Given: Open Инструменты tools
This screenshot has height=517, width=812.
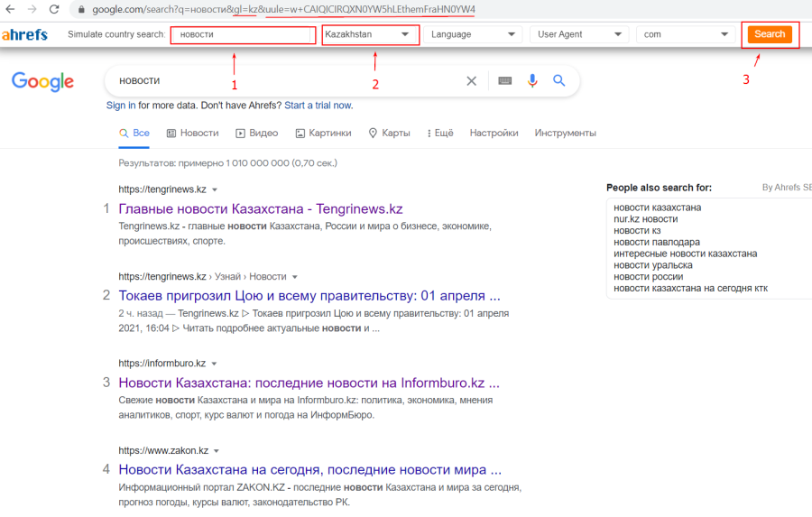Looking at the screenshot, I should point(566,134).
